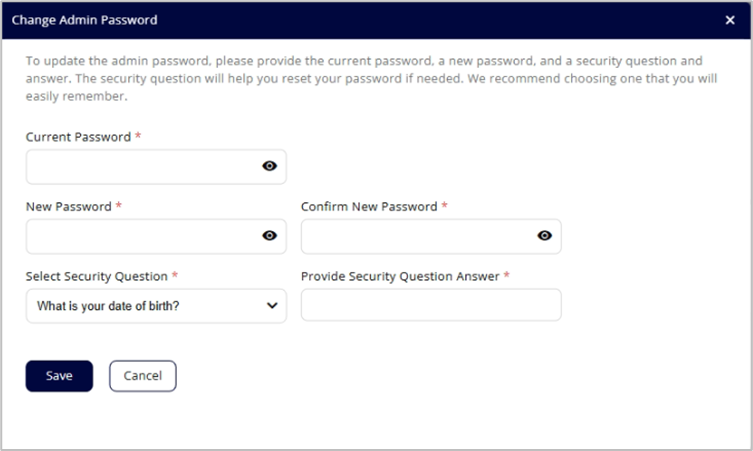
Task: Cancel the password change
Action: [x=142, y=376]
